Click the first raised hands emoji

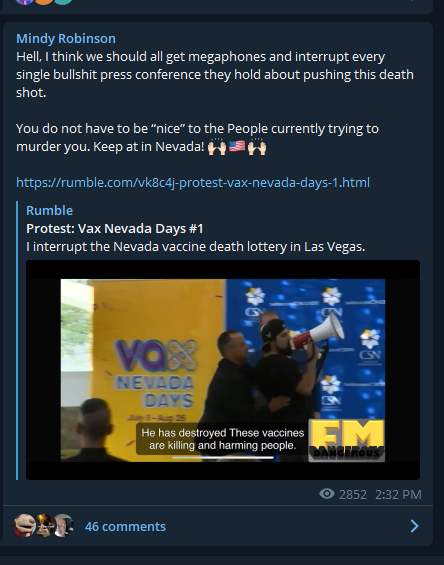click(x=217, y=146)
